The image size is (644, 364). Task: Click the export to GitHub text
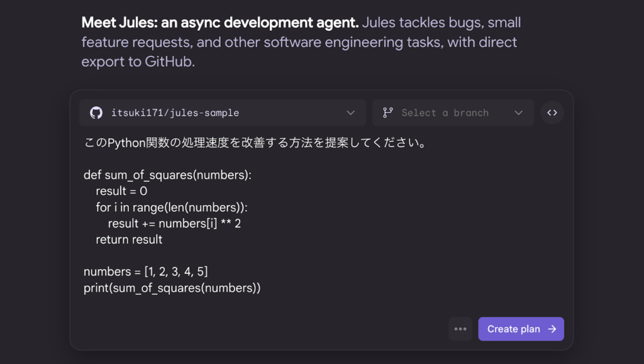pyautogui.click(x=138, y=62)
